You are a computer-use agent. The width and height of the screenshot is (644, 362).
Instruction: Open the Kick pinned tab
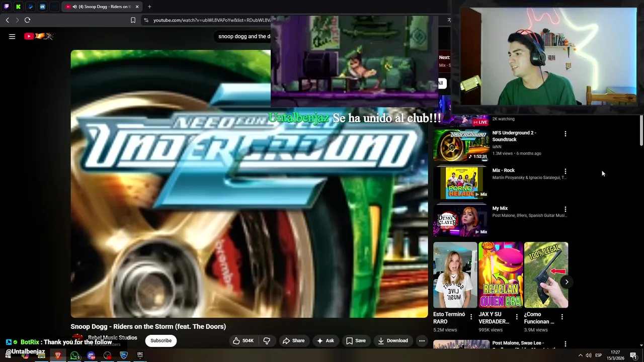coord(19,7)
